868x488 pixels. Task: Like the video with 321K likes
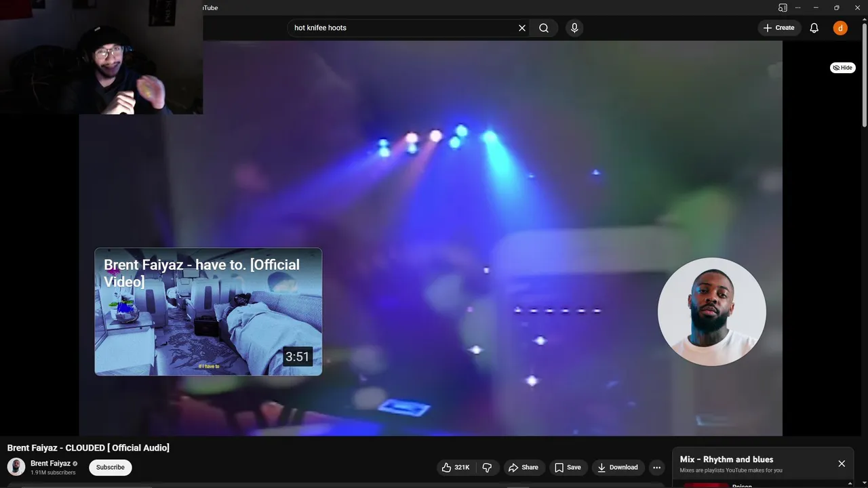pos(456,467)
